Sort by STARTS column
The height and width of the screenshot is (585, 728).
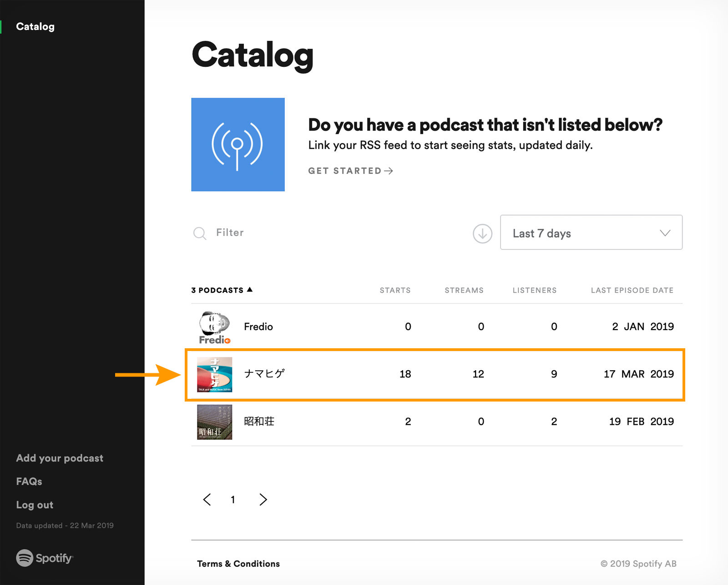click(395, 290)
